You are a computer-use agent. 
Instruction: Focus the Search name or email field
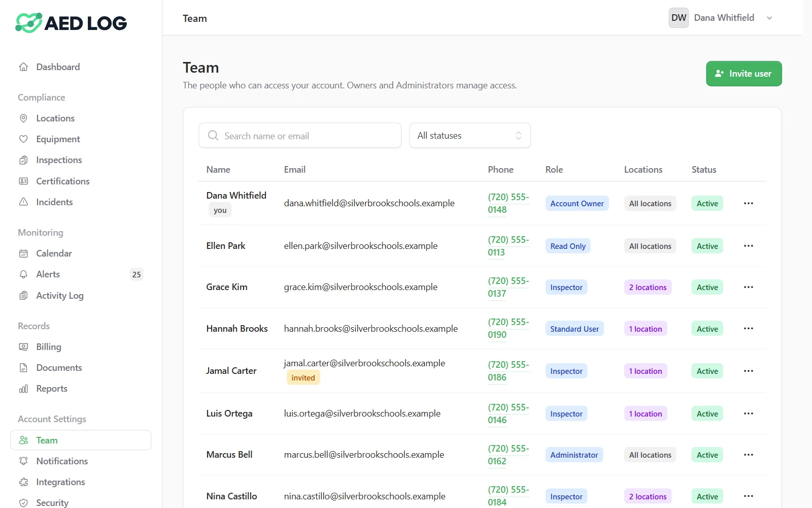click(x=300, y=136)
